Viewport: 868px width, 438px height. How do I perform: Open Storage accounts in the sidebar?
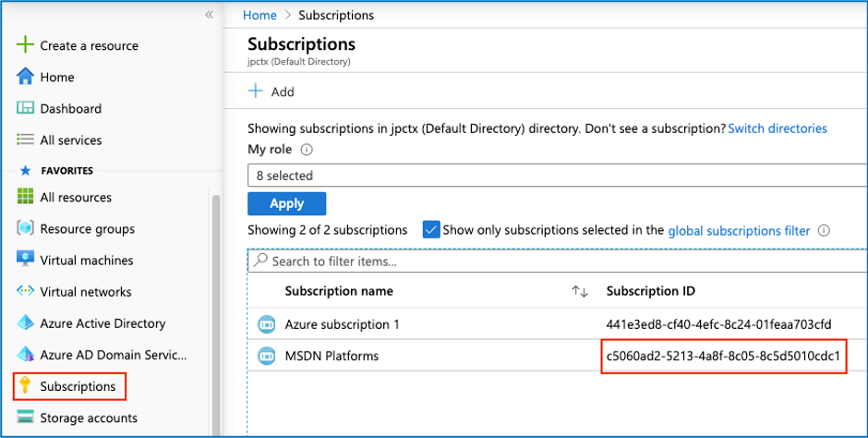88,418
